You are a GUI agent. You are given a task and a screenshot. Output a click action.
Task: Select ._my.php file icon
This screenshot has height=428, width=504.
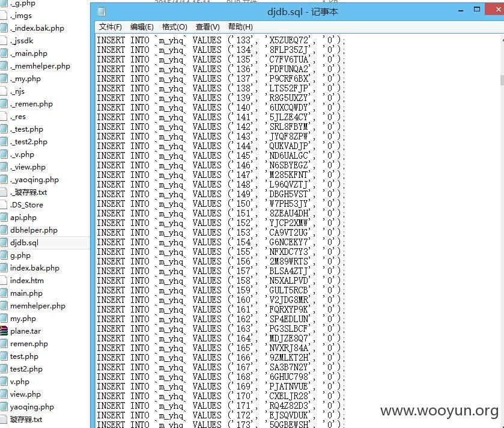click(x=3, y=79)
